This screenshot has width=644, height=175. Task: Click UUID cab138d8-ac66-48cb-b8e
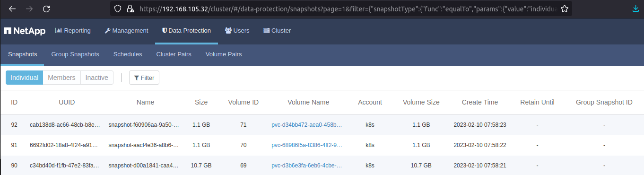[x=65, y=125]
